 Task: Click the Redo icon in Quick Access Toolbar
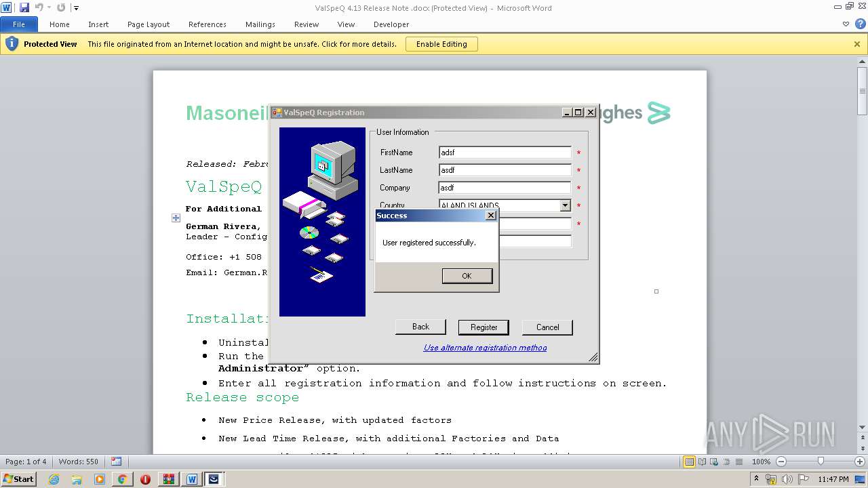61,7
